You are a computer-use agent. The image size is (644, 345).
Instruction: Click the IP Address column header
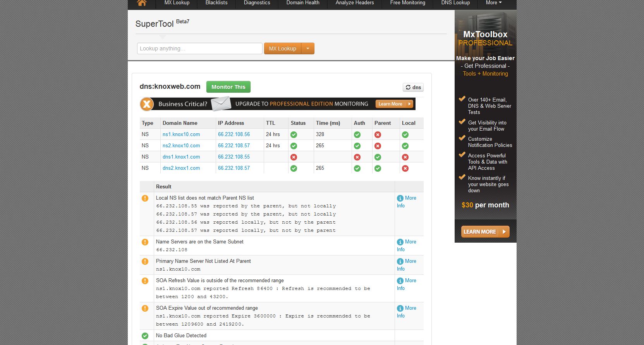(x=231, y=123)
